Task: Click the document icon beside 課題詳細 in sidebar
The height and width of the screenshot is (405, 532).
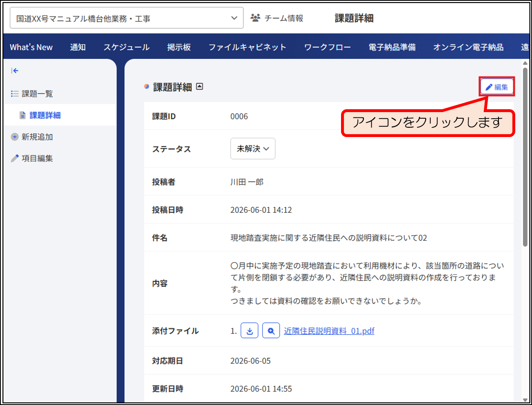Action: click(23, 115)
